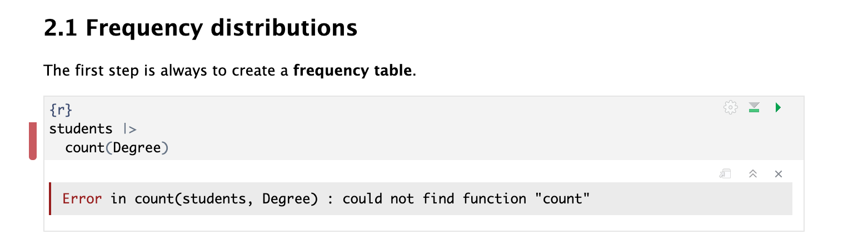Click the quoted "count" in error text
The image size is (868, 249).
pyautogui.click(x=562, y=198)
